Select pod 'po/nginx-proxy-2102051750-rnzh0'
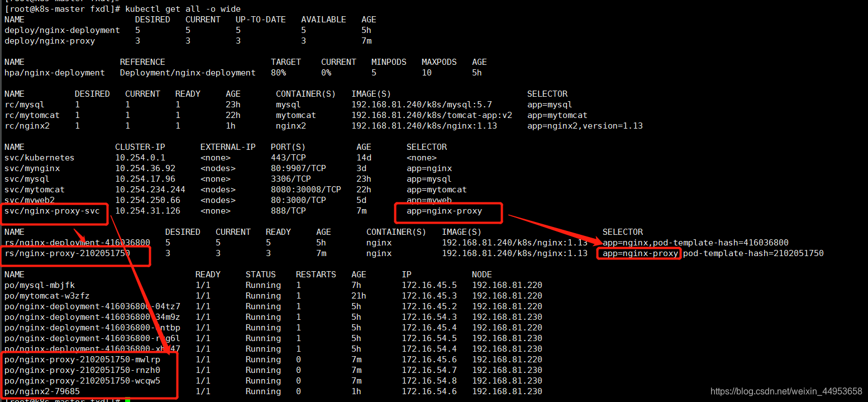Viewport: 868px width, 402px height. coord(82,370)
